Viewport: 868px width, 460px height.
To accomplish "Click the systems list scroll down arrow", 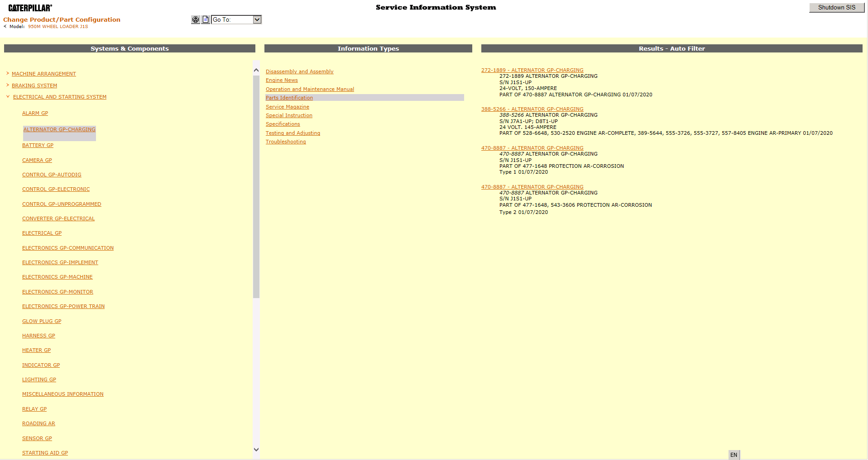I will [256, 450].
